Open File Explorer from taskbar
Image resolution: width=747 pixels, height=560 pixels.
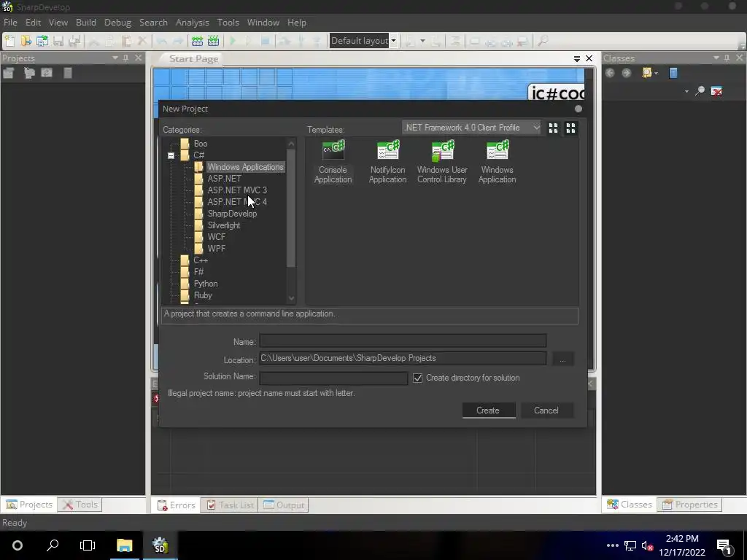pos(124,545)
